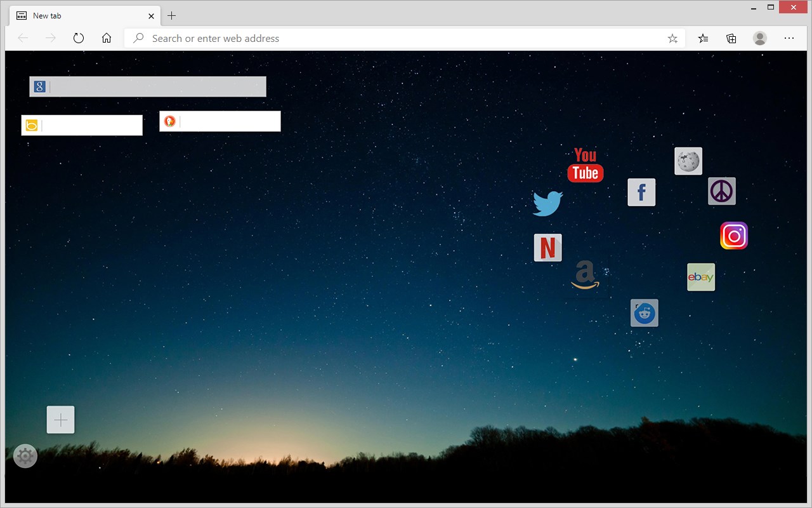Open the Amazon shortcut icon
The image size is (812, 508).
point(585,275)
